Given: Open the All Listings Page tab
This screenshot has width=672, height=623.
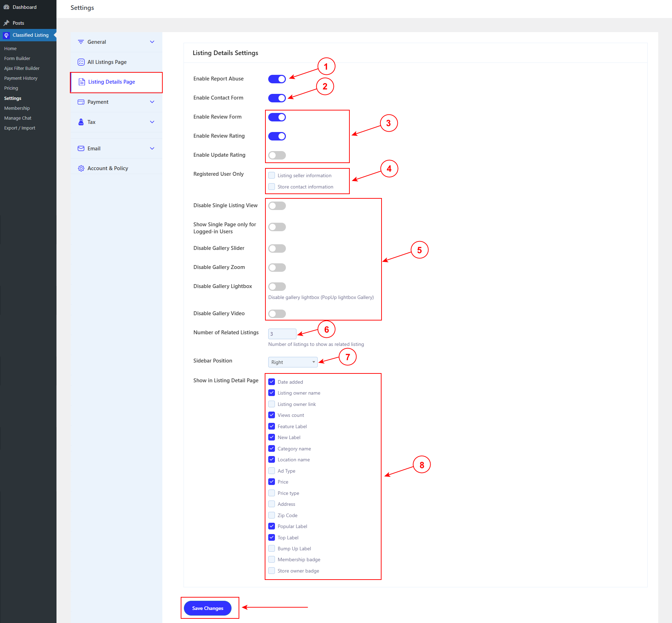Looking at the screenshot, I should tap(116, 62).
